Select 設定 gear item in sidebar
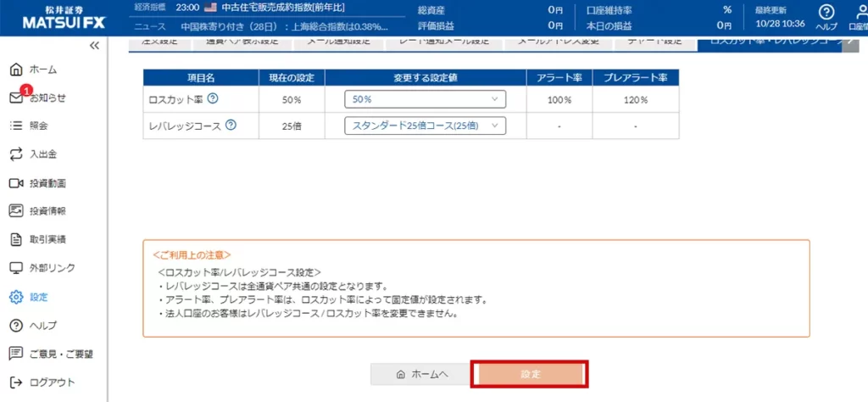868x402 pixels. 29,297
